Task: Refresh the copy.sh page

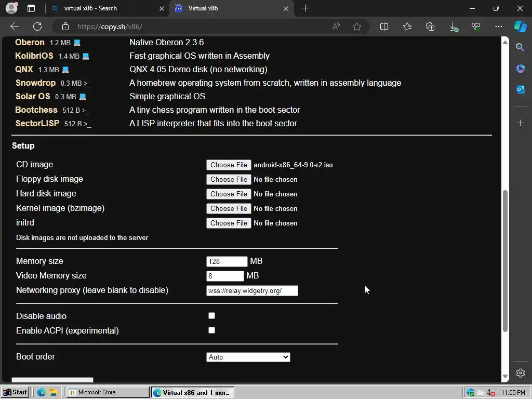Action: [37, 26]
